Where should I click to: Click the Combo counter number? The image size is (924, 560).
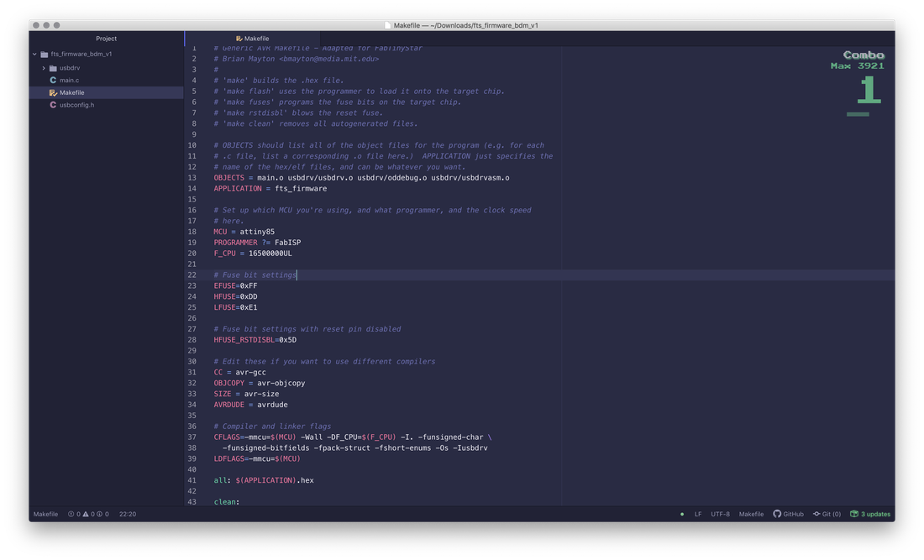click(x=869, y=90)
